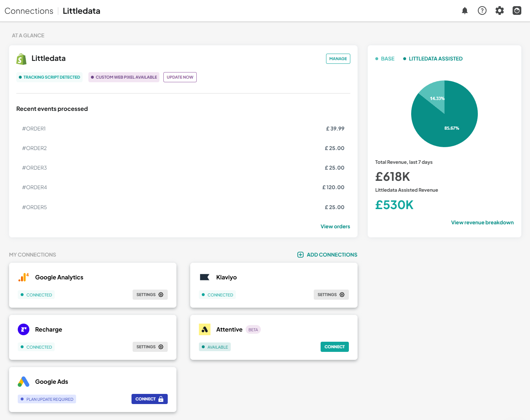Select the #ORDER2 row
The height and width of the screenshot is (420, 530).
[x=183, y=148]
